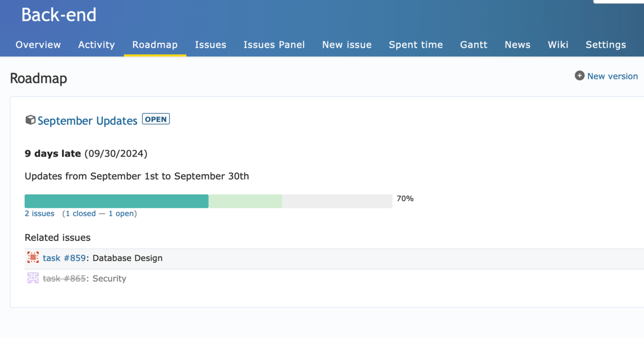Open project Settings
This screenshot has width=644, height=338.
605,45
